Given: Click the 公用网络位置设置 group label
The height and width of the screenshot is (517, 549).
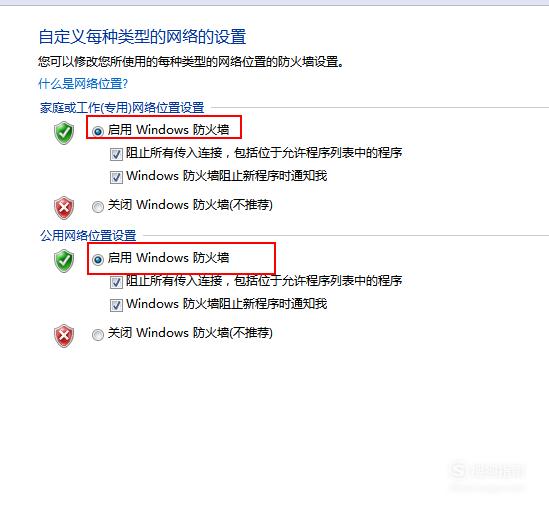Looking at the screenshot, I should click(88, 236).
